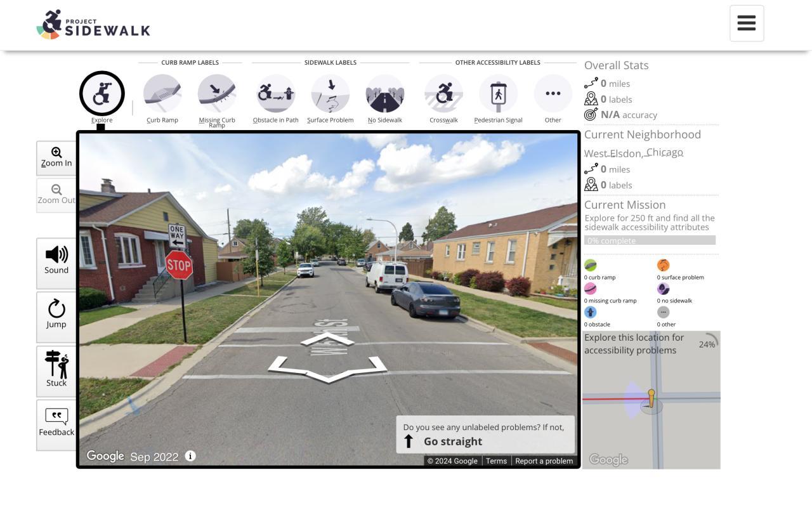812x529 pixels.
Task: Click the blue obstacle count icon
Action: 591,312
